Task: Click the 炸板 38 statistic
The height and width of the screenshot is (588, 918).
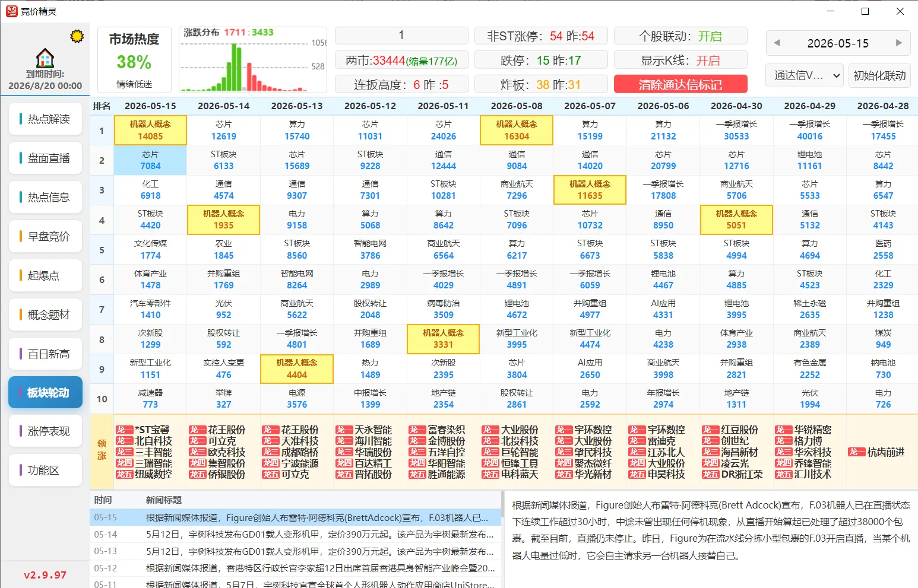Action: [x=540, y=84]
